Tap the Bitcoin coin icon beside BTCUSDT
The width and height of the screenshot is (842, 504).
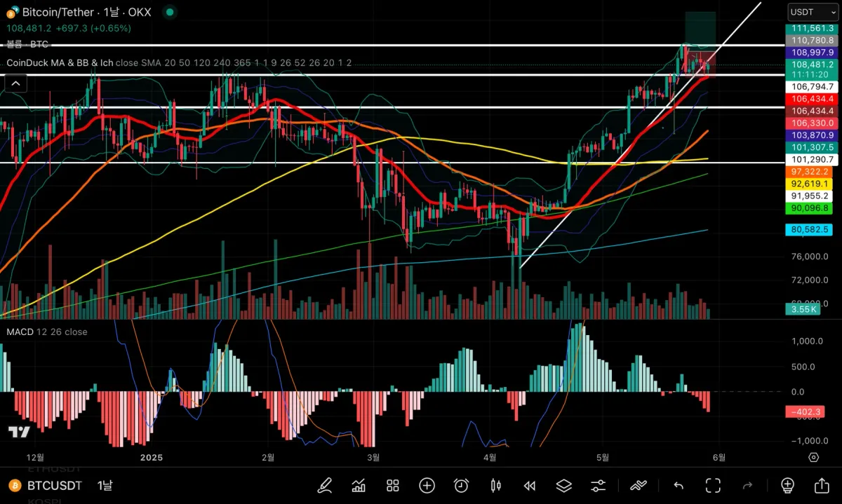click(x=14, y=485)
